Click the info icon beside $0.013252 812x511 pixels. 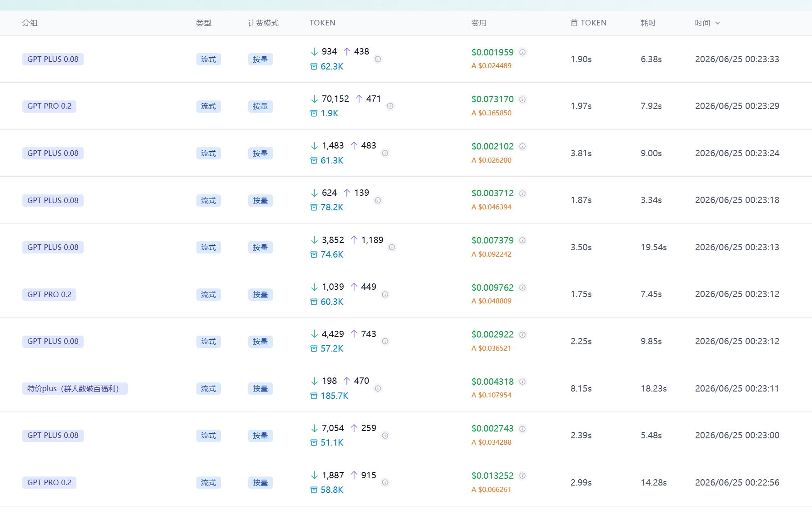pyautogui.click(x=522, y=476)
